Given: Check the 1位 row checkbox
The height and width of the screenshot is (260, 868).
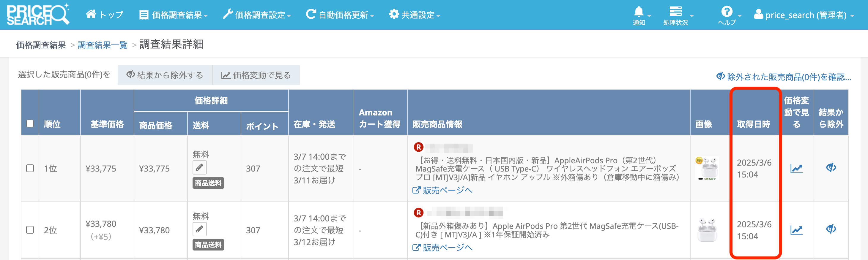Looking at the screenshot, I should pos(30,168).
